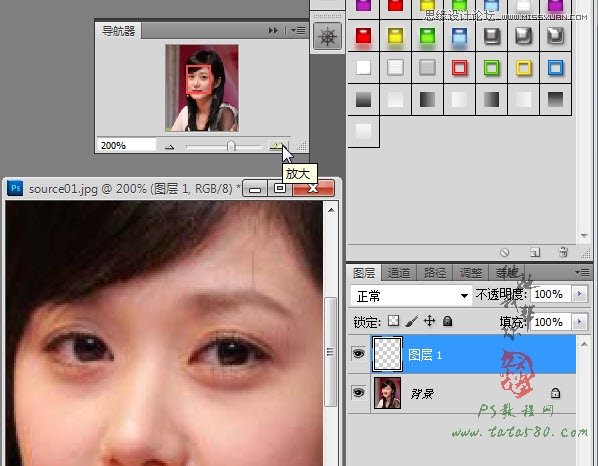Switch to the 调整 adjustments tab
Viewport: 598px width, 466px height.
[x=470, y=273]
